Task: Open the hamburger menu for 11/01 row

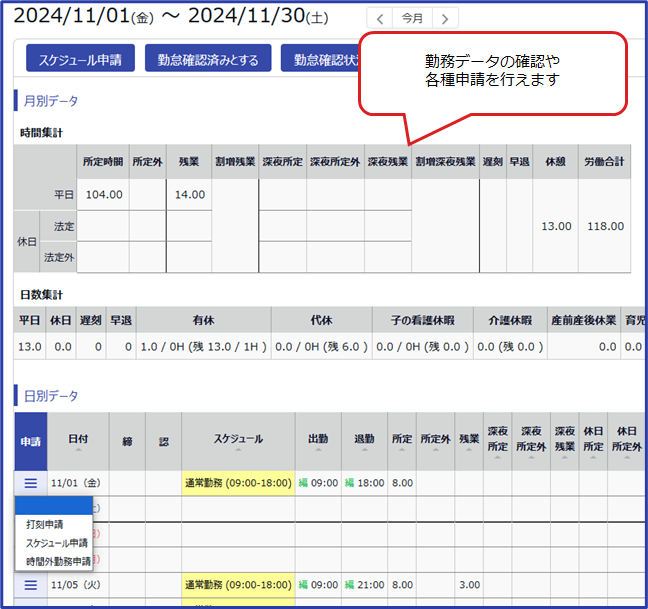Action: click(31, 483)
